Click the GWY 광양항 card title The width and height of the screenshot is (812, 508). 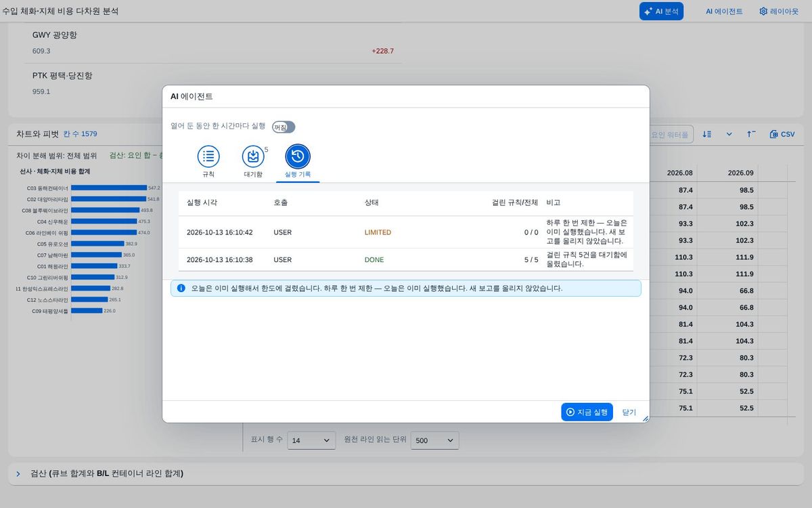tap(55, 35)
